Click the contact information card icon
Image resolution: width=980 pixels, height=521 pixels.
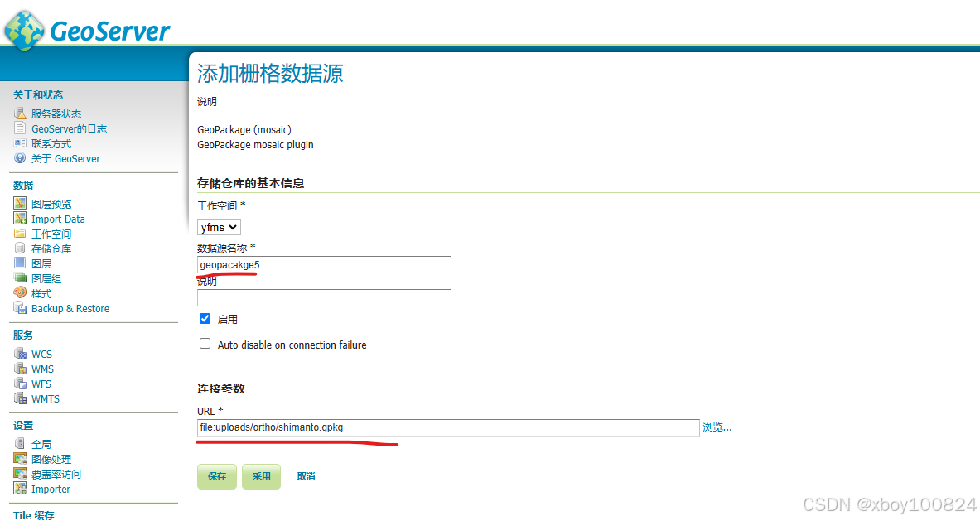(x=20, y=143)
